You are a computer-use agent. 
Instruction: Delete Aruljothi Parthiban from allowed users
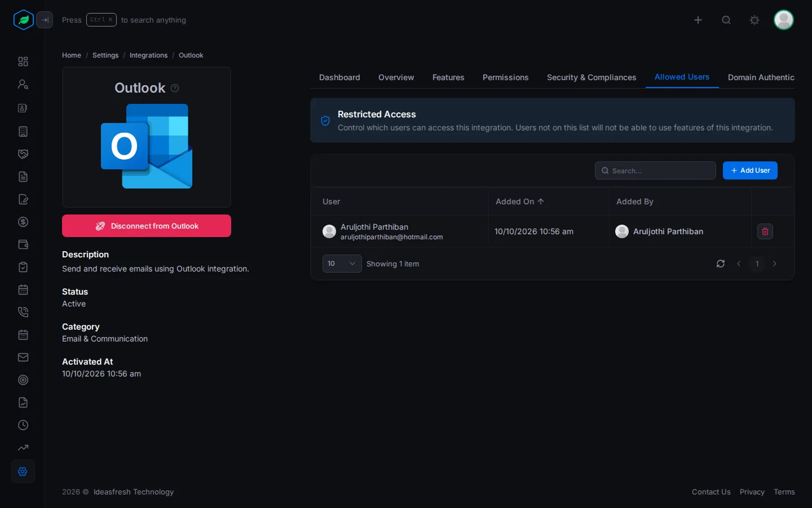coord(765,231)
